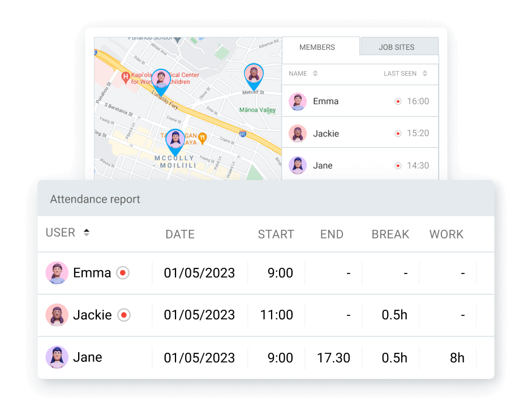532x406 pixels.
Task: Click Jane's red live indicator in members list
Action: coord(398,166)
